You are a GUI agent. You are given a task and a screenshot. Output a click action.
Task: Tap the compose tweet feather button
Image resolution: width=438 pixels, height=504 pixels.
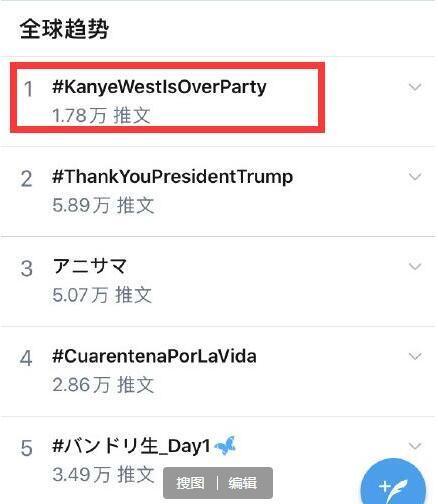click(393, 484)
